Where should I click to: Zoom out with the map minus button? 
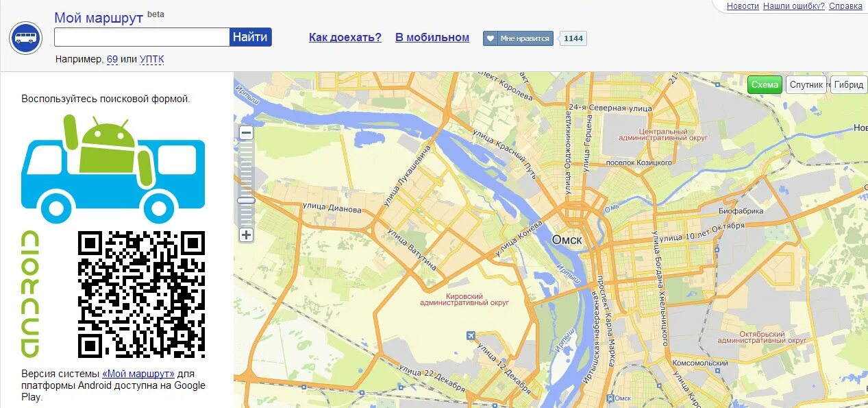pos(247,133)
